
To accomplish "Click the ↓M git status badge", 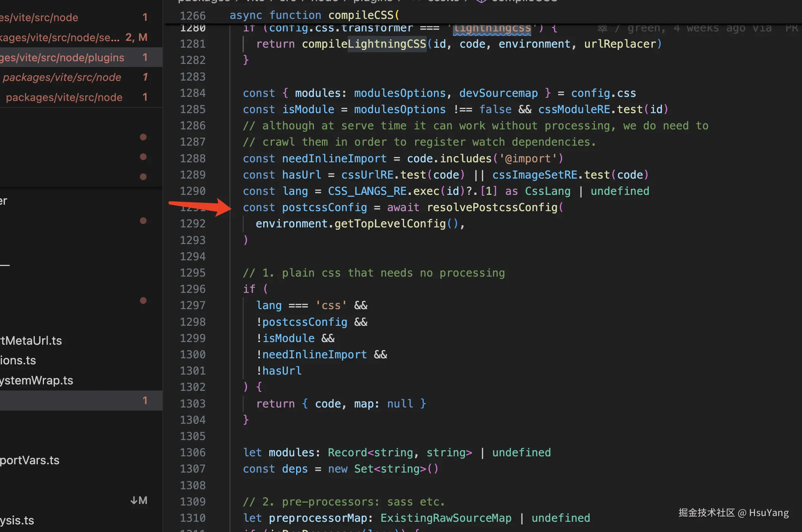I will [x=139, y=501].
